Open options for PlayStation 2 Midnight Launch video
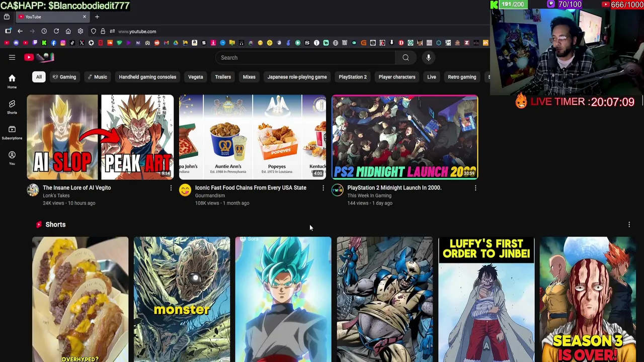 pos(475,188)
